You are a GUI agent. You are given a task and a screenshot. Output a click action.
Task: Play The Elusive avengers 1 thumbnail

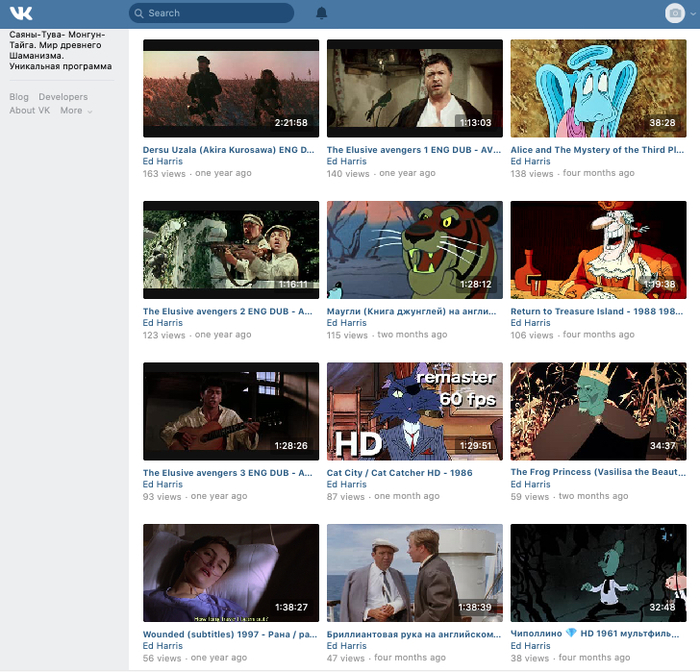(x=415, y=88)
